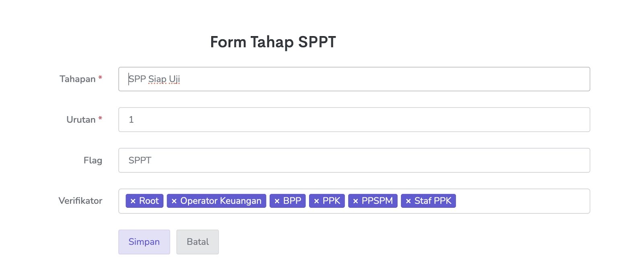This screenshot has height=266, width=644.
Task: Click the Staf PPK tag label
Action: point(433,201)
